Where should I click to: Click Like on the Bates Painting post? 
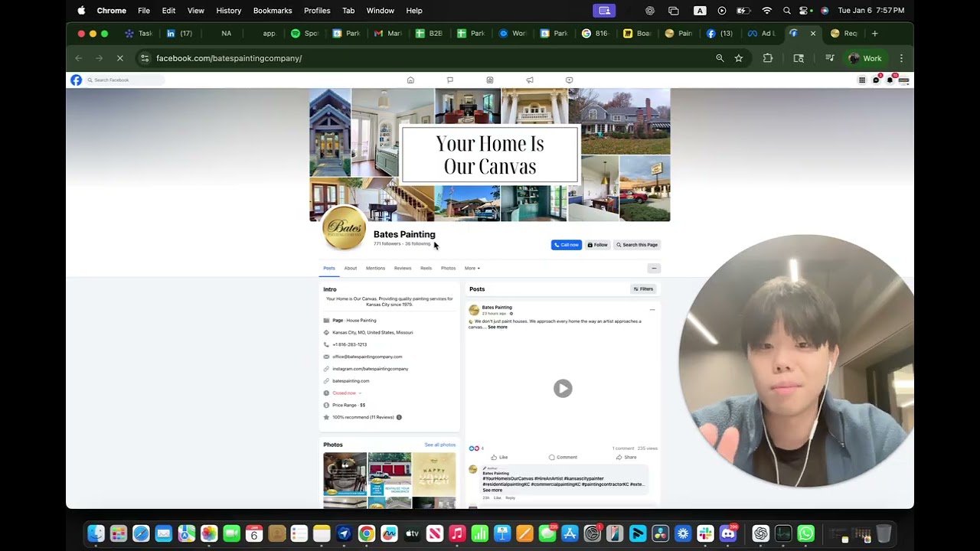tap(499, 457)
